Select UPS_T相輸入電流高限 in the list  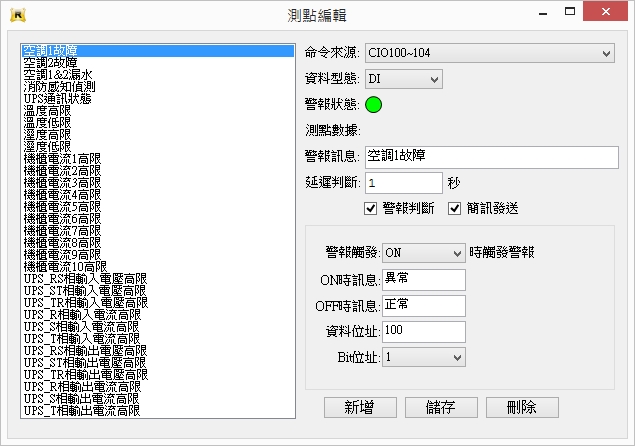(158, 339)
